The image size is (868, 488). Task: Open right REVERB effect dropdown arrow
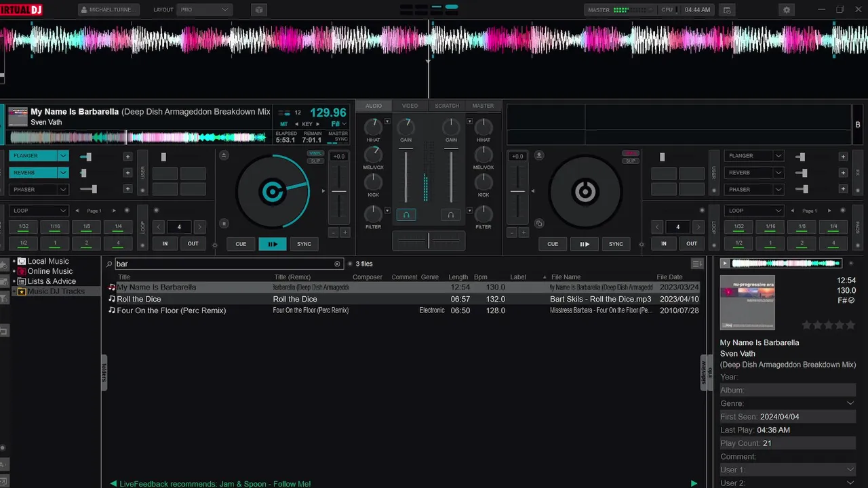coord(778,173)
